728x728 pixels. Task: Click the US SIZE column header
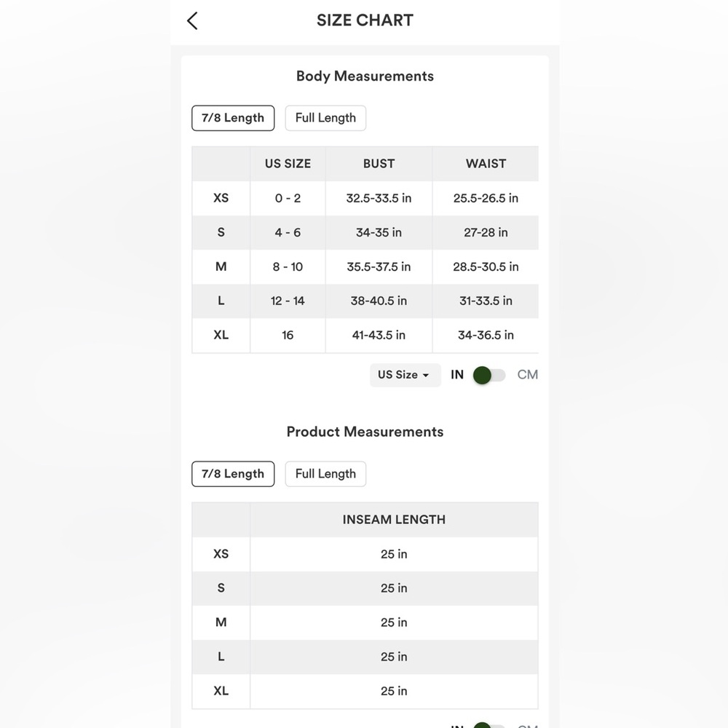[x=288, y=164]
